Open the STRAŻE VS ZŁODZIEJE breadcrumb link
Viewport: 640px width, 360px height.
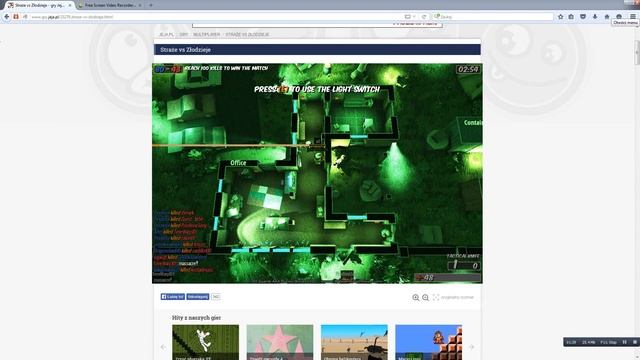coord(247,35)
